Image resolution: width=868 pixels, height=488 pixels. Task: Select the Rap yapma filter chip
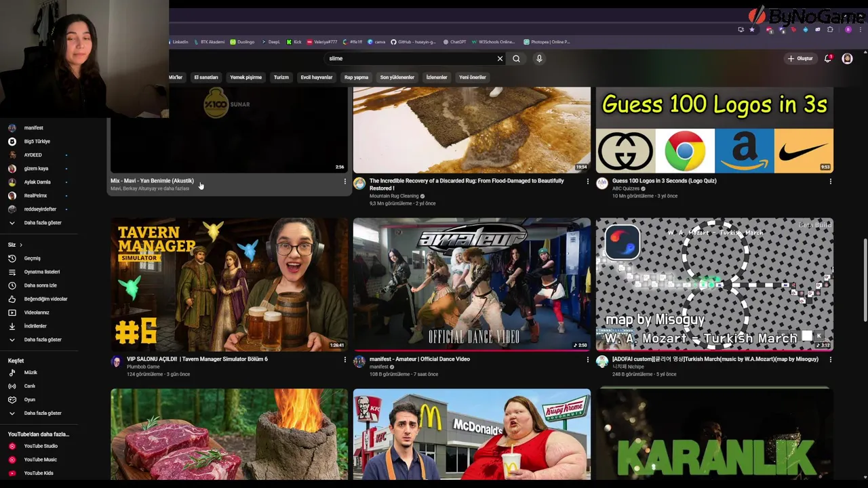356,77
